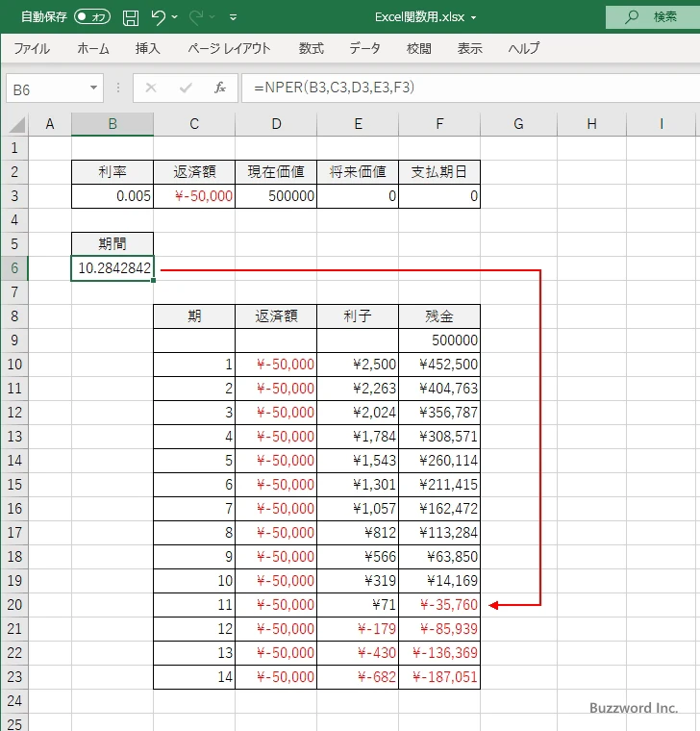Image resolution: width=700 pixels, height=731 pixels.
Task: Open the 数式 ribbon tab
Action: click(311, 48)
